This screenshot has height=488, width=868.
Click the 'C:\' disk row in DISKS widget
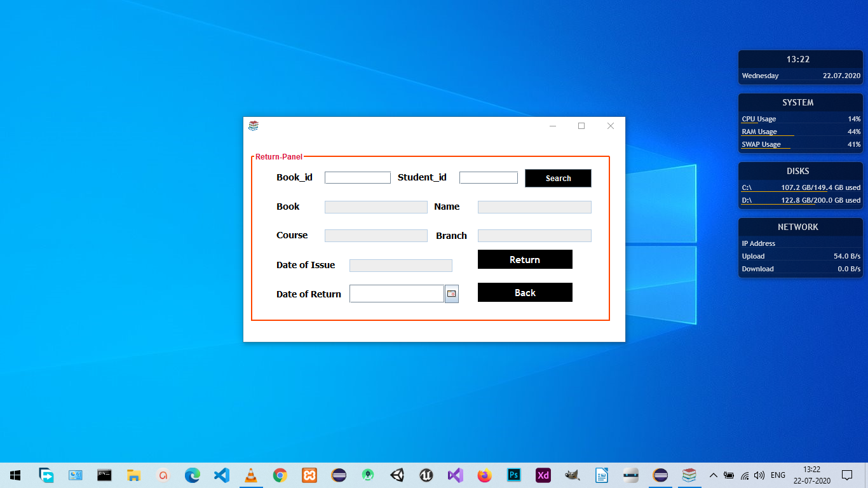801,187
